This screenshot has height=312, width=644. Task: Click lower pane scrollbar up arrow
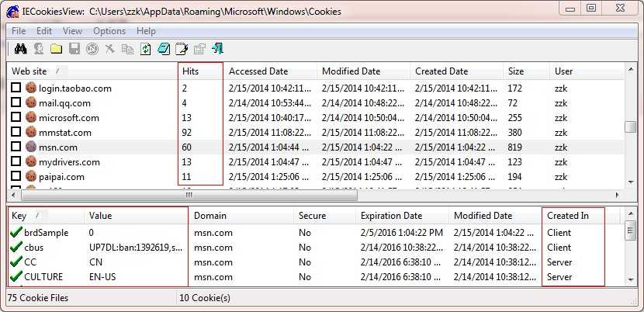click(x=631, y=213)
